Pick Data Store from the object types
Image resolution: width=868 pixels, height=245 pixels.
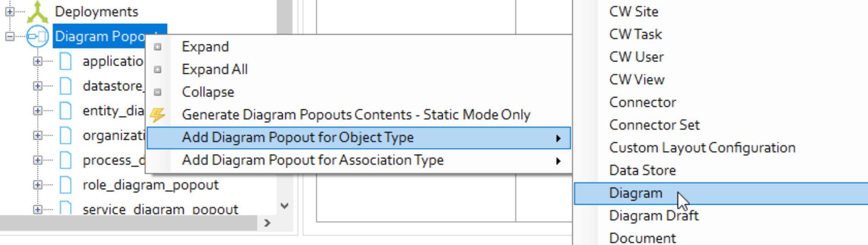(x=642, y=170)
